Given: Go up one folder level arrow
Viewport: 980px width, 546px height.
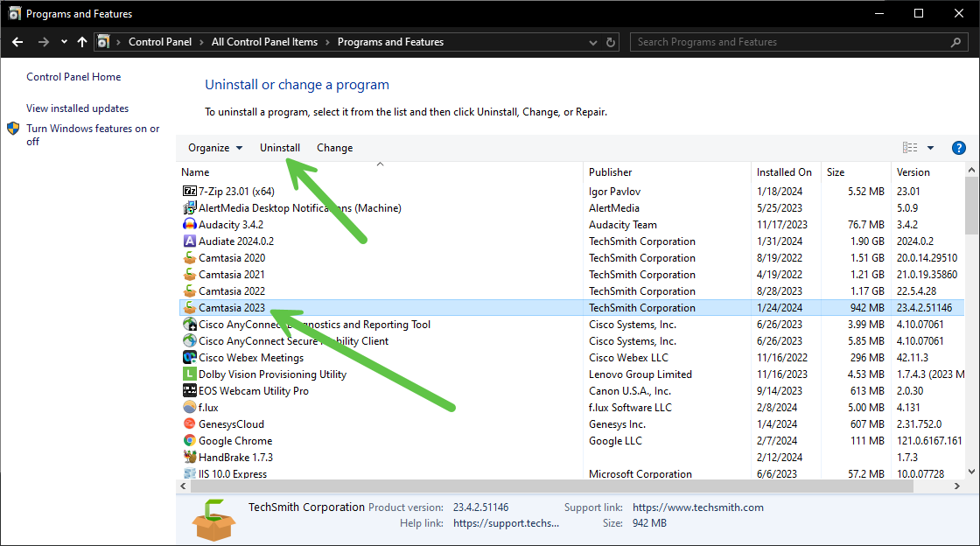Looking at the screenshot, I should 82,42.
